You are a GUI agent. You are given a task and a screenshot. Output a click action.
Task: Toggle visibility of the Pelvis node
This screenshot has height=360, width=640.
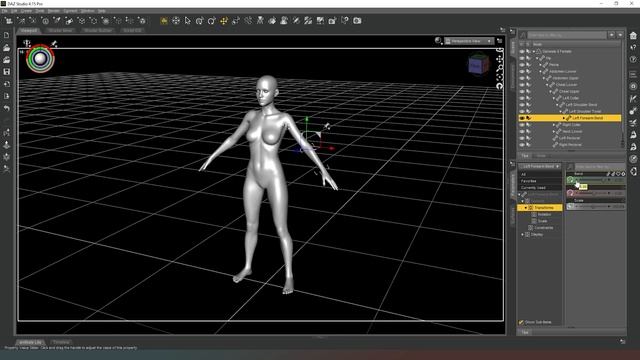[x=522, y=64]
